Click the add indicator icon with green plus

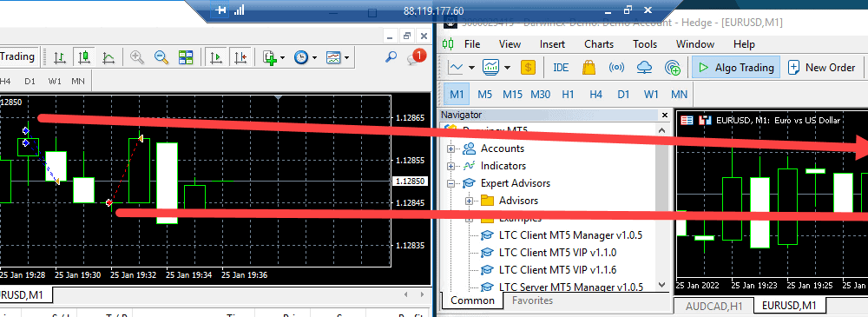270,57
